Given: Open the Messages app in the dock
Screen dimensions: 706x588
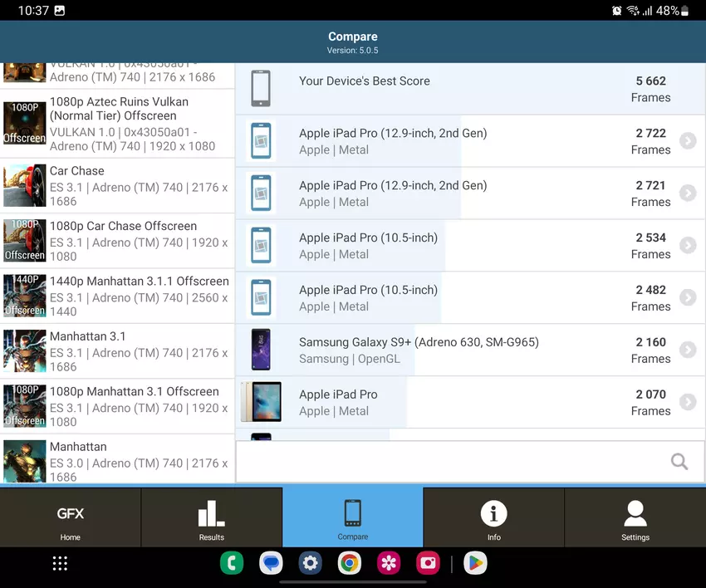Looking at the screenshot, I should (271, 564).
